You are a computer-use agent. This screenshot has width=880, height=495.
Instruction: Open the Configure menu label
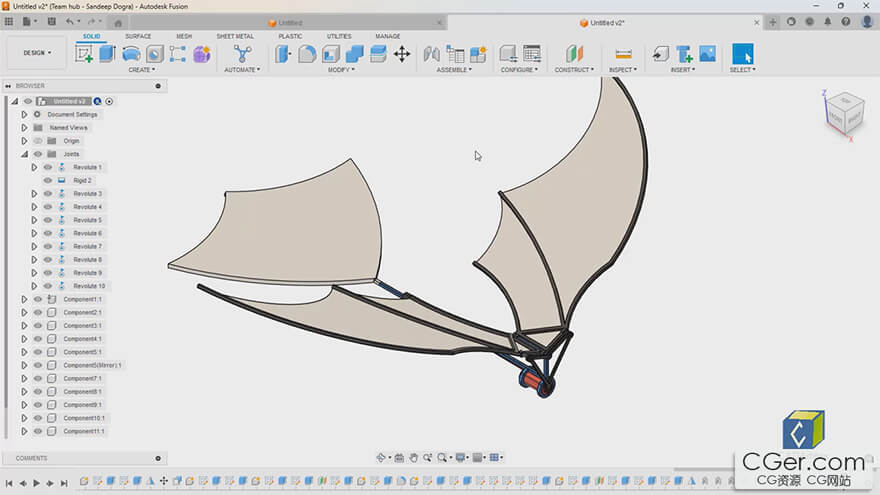tap(519, 70)
